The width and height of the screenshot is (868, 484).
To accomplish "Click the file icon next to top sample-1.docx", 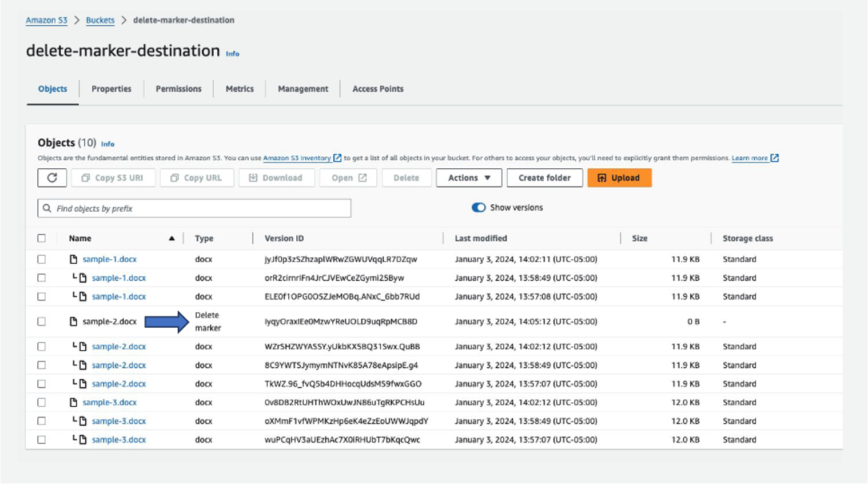I will (x=73, y=259).
